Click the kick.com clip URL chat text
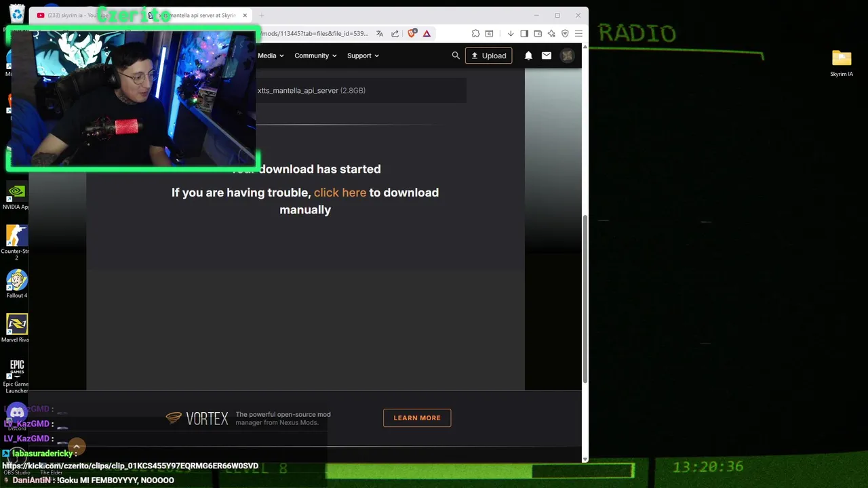This screenshot has height=488, width=868. (130, 466)
